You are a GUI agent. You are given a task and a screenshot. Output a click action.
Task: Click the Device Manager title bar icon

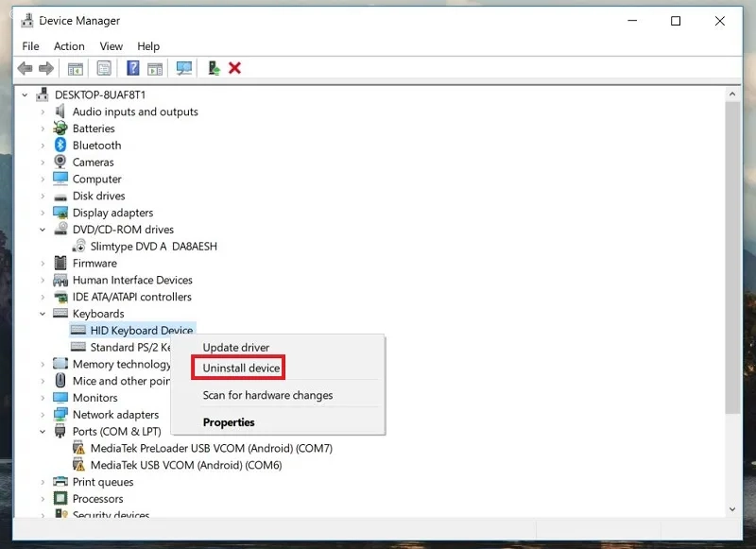tap(27, 21)
